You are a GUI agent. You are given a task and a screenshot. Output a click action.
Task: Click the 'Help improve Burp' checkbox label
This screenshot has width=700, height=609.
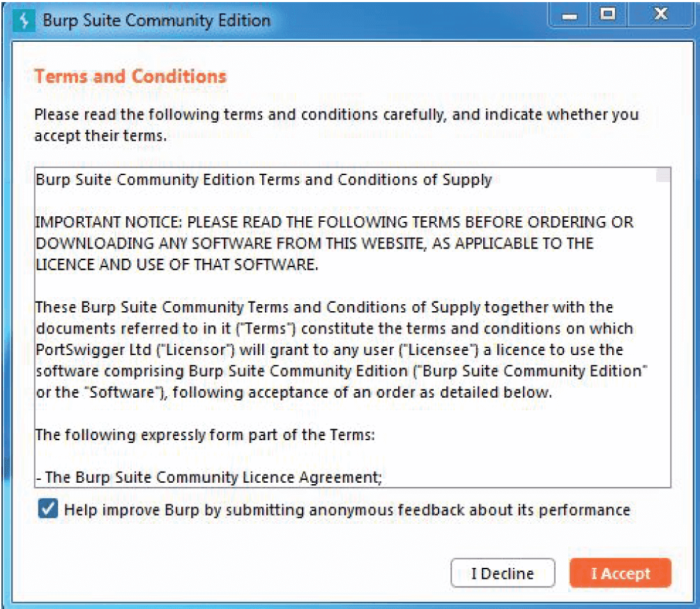(347, 510)
